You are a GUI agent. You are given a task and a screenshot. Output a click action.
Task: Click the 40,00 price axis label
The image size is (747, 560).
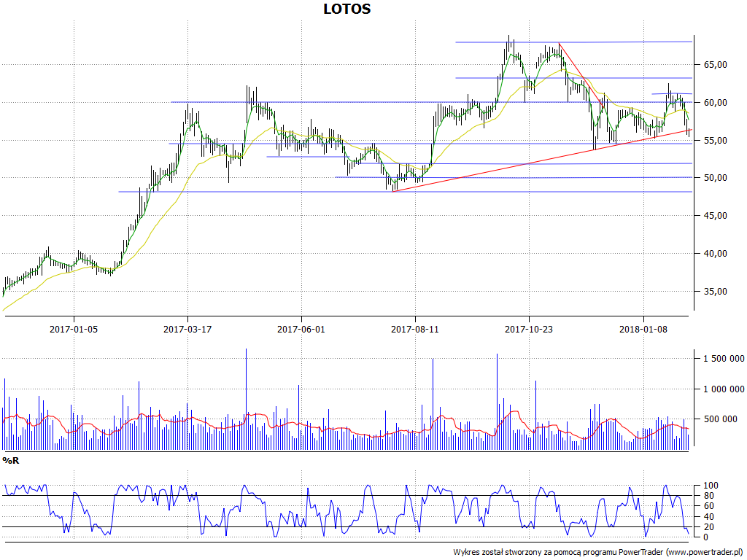714,253
